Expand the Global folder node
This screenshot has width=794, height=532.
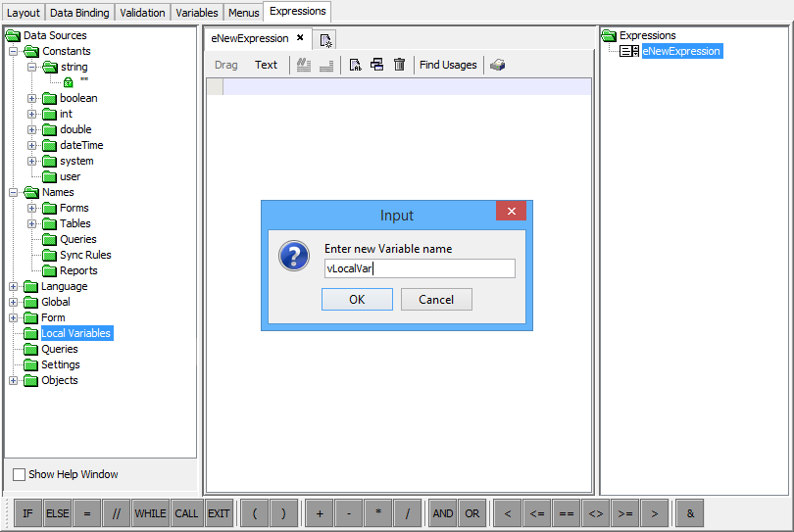(x=14, y=302)
